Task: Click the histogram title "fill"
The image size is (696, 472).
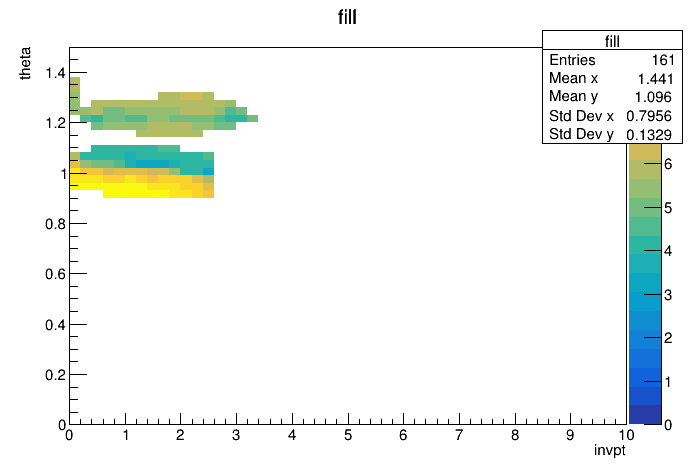Action: tap(347, 18)
